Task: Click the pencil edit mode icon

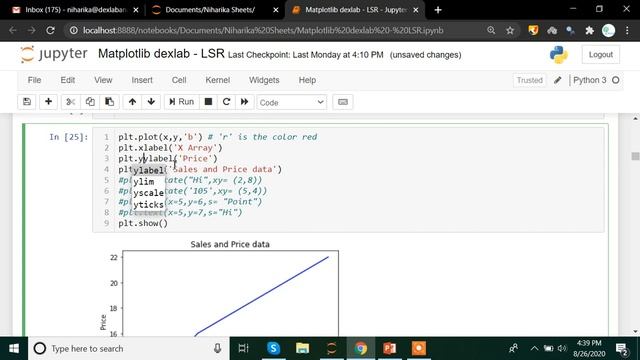Action: click(x=558, y=80)
